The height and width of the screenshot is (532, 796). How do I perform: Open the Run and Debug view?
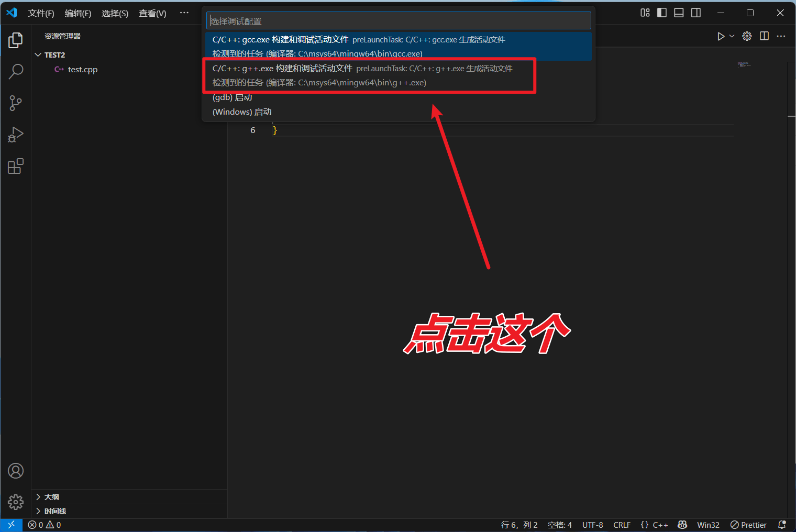coord(16,135)
